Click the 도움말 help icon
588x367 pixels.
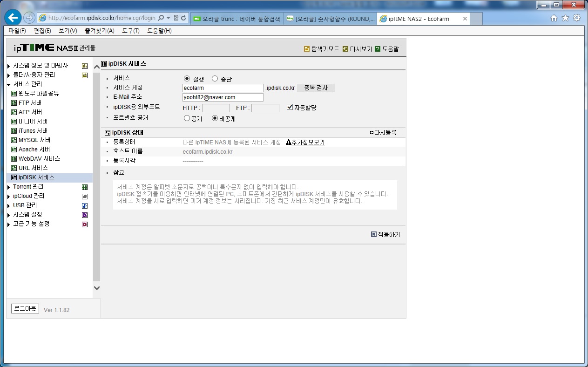(x=378, y=49)
